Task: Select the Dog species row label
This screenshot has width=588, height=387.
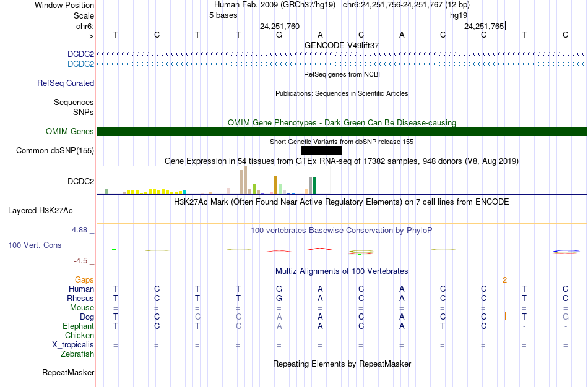Action: pos(87,317)
